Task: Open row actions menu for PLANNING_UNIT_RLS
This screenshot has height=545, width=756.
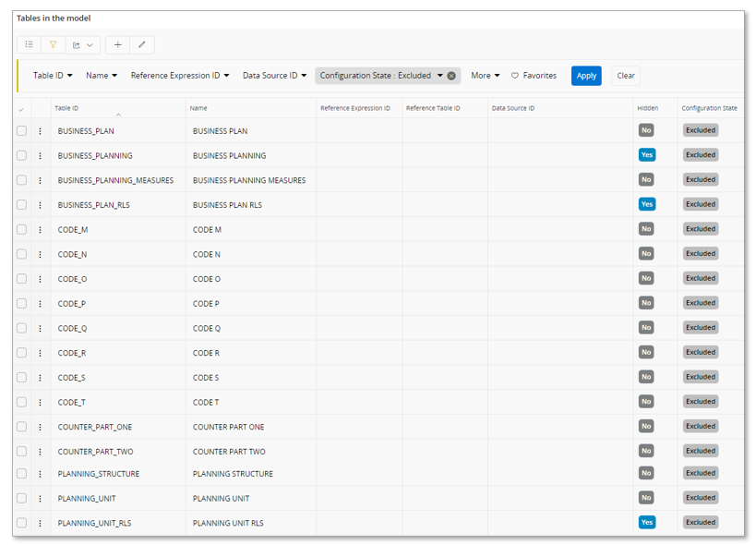Action: pyautogui.click(x=41, y=523)
